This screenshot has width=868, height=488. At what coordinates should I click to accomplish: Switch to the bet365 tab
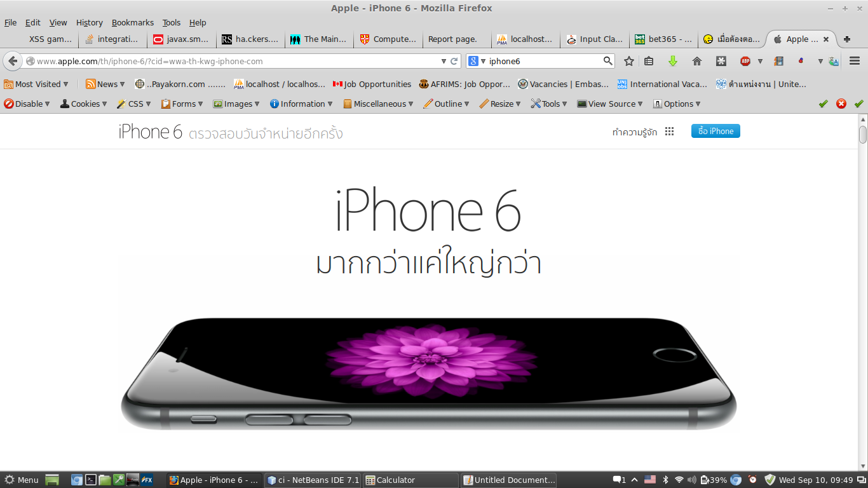[663, 39]
